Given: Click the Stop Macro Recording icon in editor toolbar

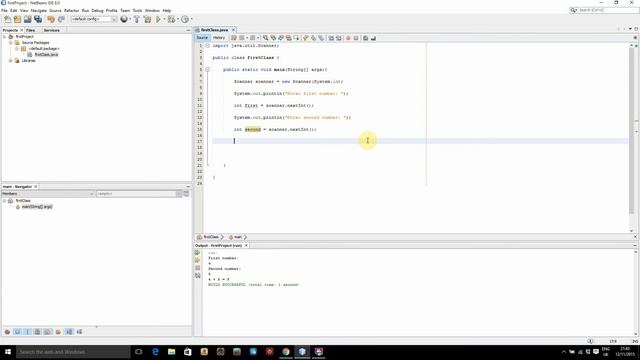Looking at the screenshot, I should click(356, 38).
